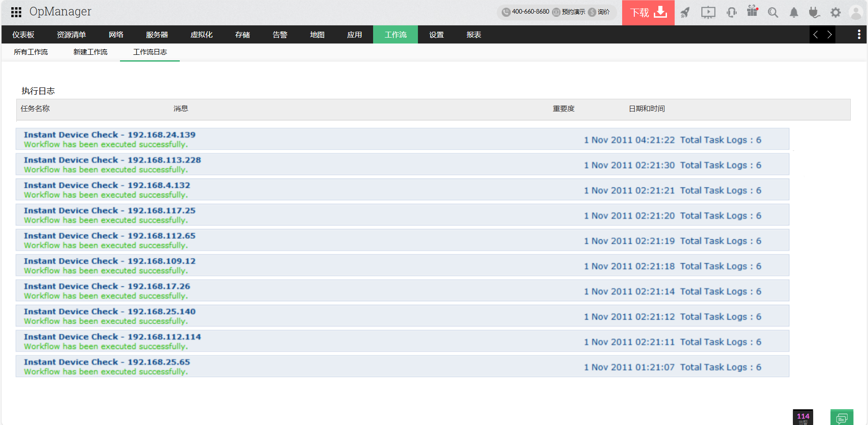
Task: Open Instant Device Check 192.168.109.12 log
Action: [x=403, y=266]
